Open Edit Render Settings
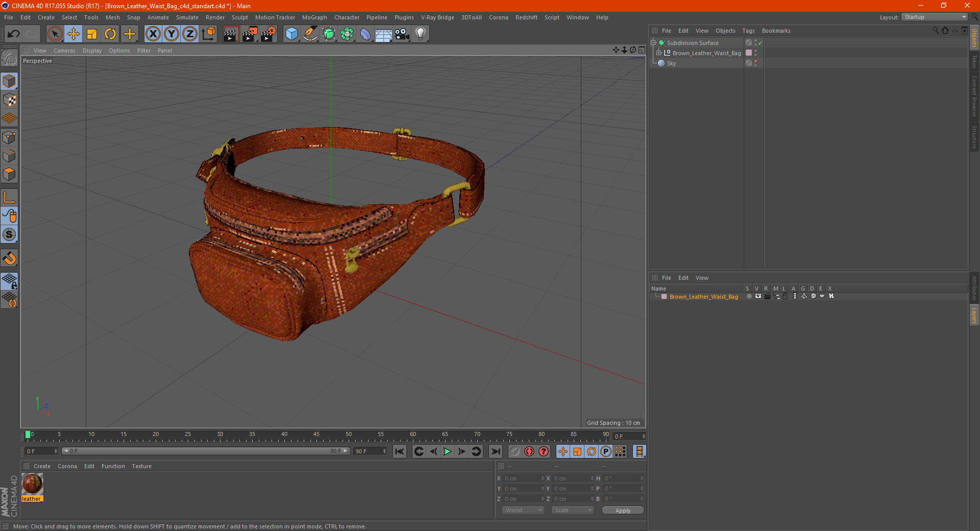 pos(268,34)
